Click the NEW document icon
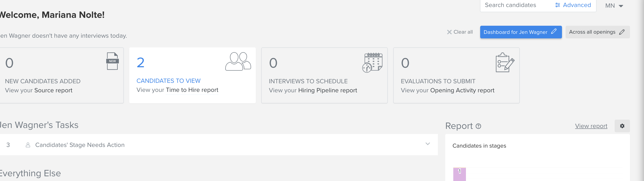The image size is (644, 181). [x=113, y=61]
